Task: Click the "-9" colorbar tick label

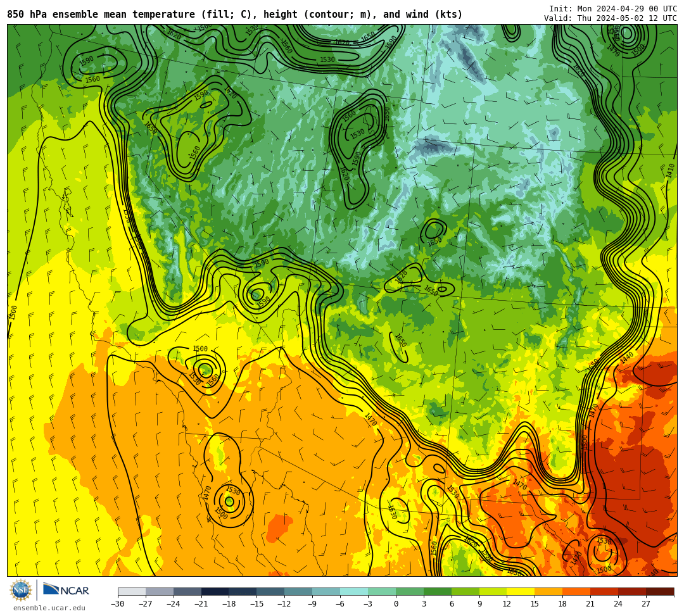Action: click(x=312, y=604)
